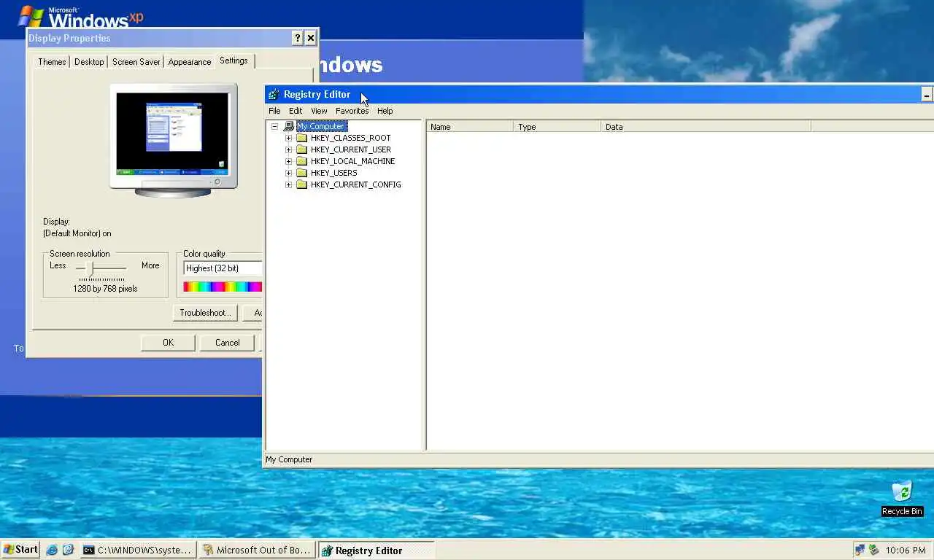Open the Favorites menu in Registry Editor
This screenshot has width=934, height=560.
click(x=352, y=111)
